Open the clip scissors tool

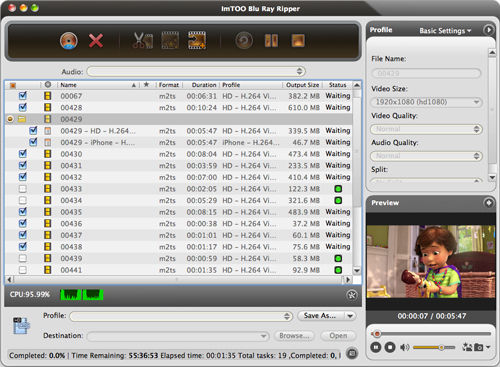[x=143, y=41]
